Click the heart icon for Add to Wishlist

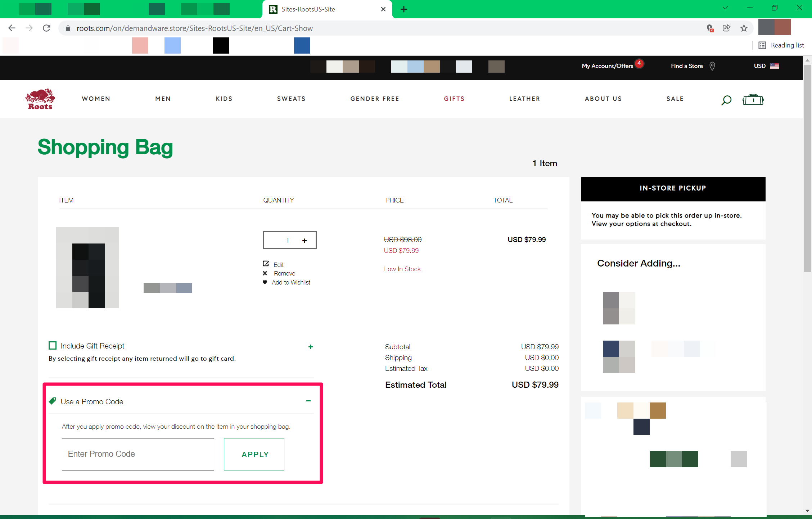(x=265, y=282)
